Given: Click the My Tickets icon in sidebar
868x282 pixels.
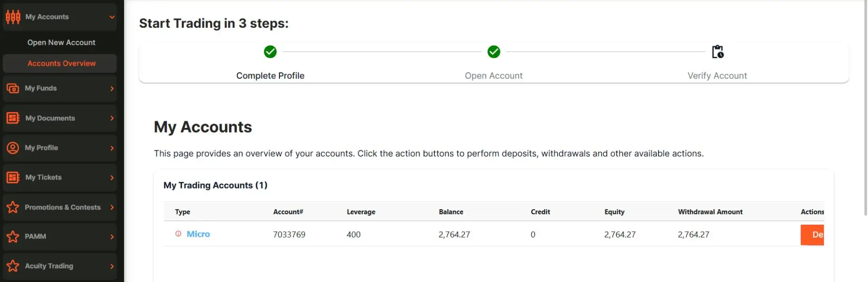Looking at the screenshot, I should (x=13, y=177).
